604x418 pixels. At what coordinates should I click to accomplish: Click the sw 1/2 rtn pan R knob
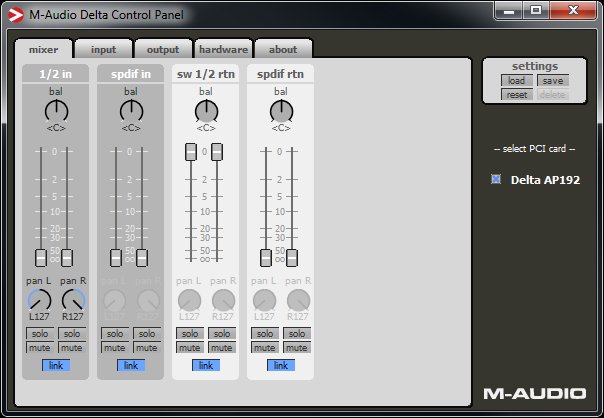pyautogui.click(x=223, y=300)
